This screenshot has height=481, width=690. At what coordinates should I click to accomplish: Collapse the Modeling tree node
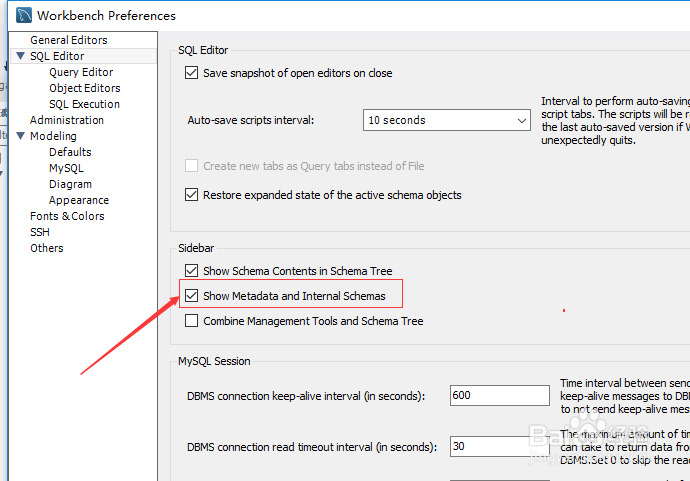[20, 136]
